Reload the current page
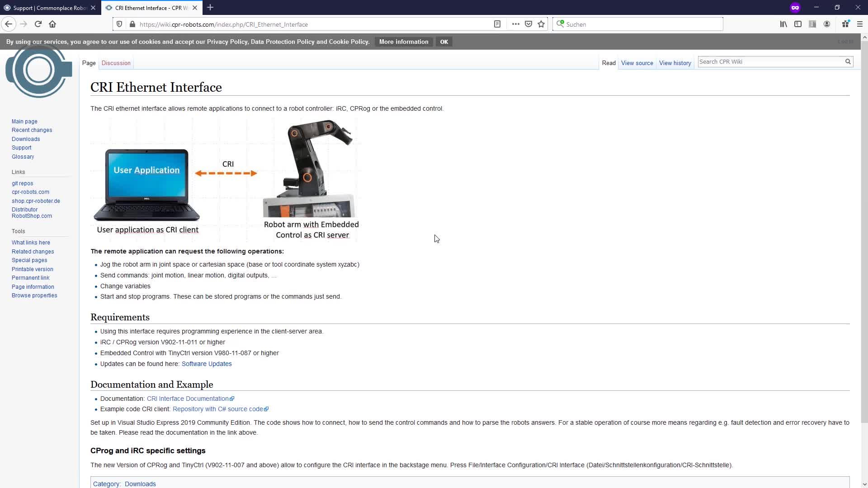The image size is (868, 488). [x=38, y=24]
